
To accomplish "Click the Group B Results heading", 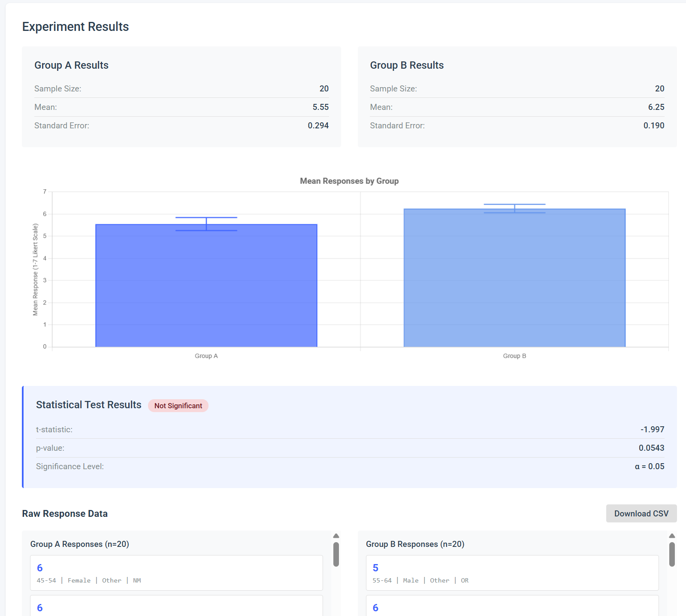I will (407, 65).
